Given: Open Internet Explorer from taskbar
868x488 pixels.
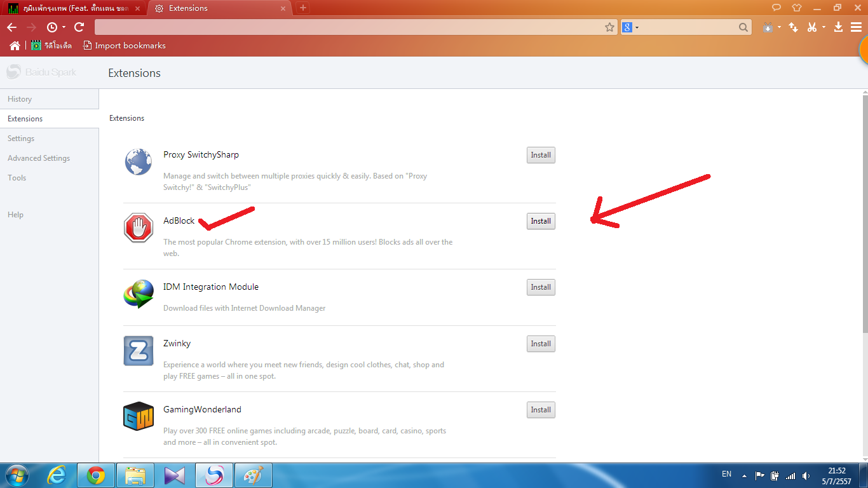Looking at the screenshot, I should point(57,475).
